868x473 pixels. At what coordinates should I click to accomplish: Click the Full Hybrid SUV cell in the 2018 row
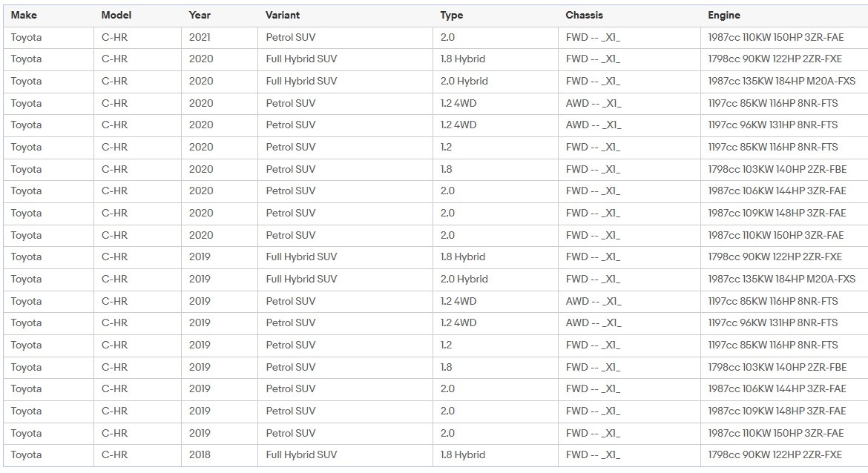[x=301, y=454]
